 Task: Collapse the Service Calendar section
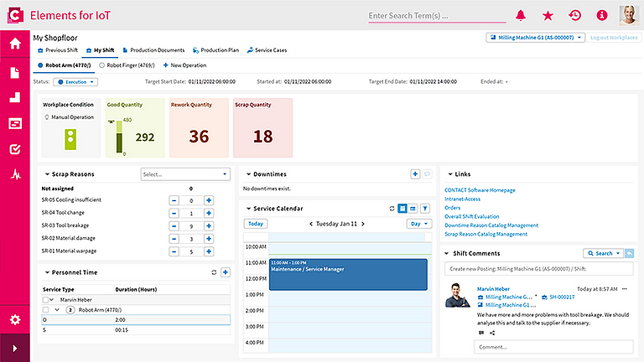tap(248, 209)
